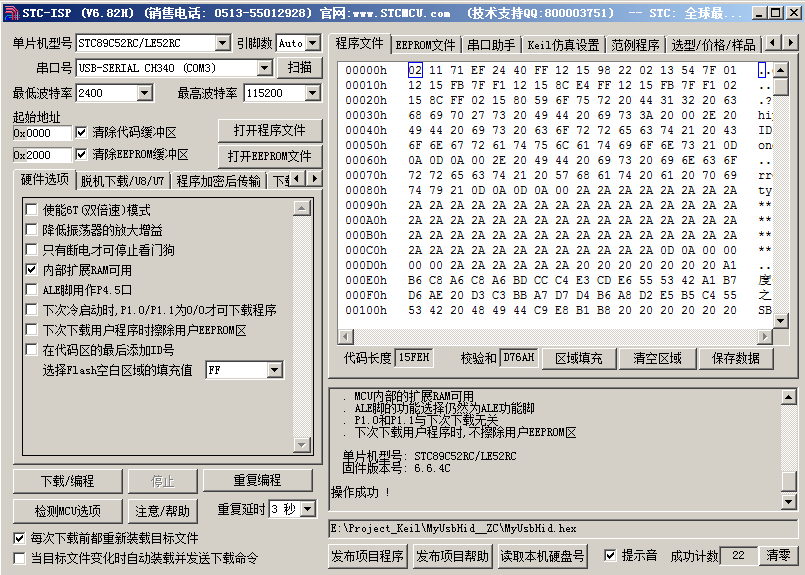805x575 pixels.
Task: Click hardware options list scroll up arrow
Action: coord(301,208)
